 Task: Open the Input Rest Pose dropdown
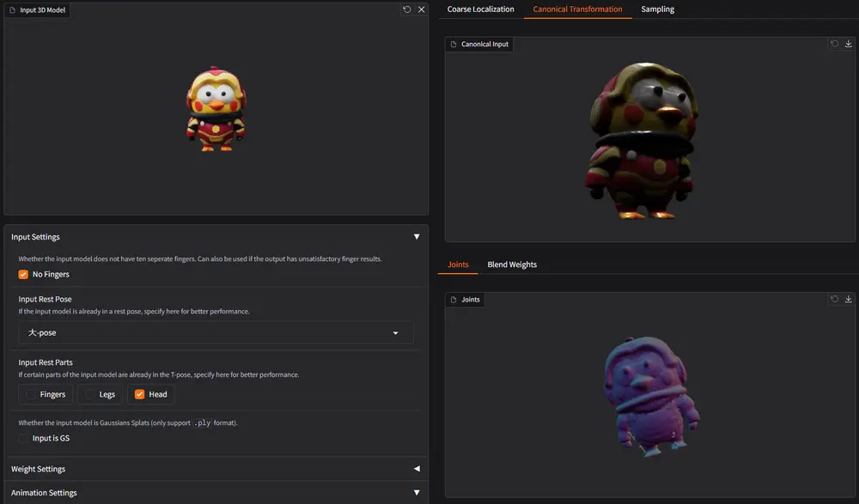click(216, 332)
